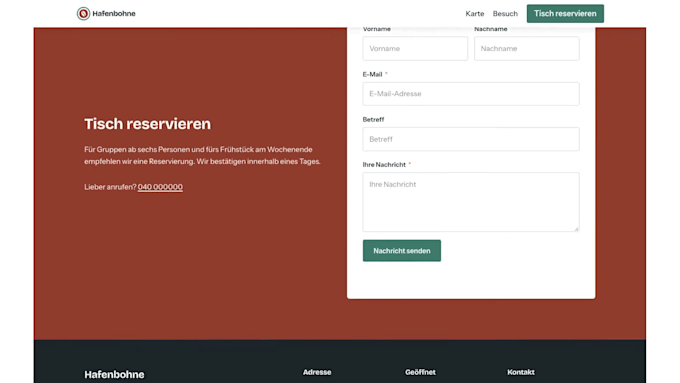Image resolution: width=680 pixels, height=383 pixels.
Task: Focus the Vorname input field
Action: (415, 49)
